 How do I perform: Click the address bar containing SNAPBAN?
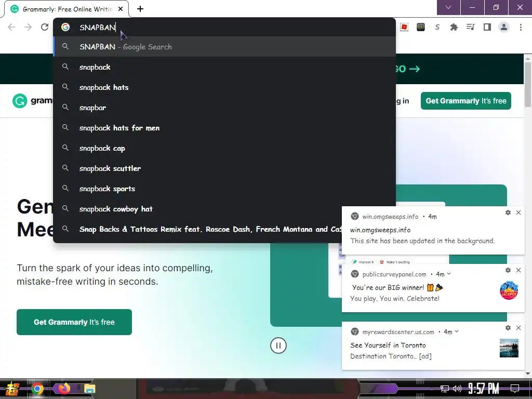coord(224,27)
